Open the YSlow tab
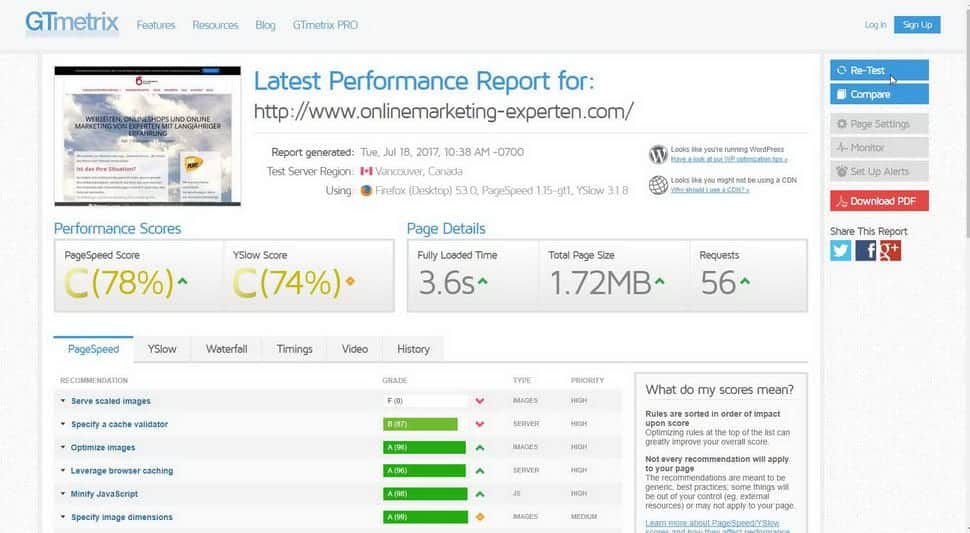 coord(162,349)
